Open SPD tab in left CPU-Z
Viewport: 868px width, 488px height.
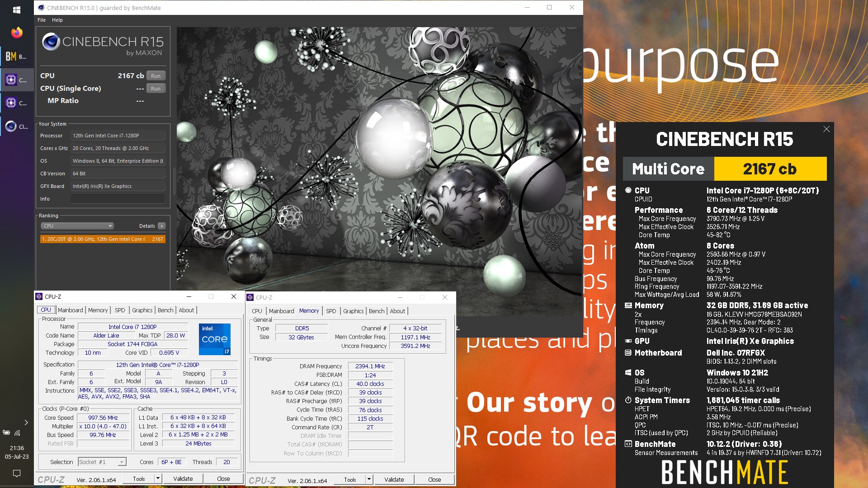pos(120,310)
